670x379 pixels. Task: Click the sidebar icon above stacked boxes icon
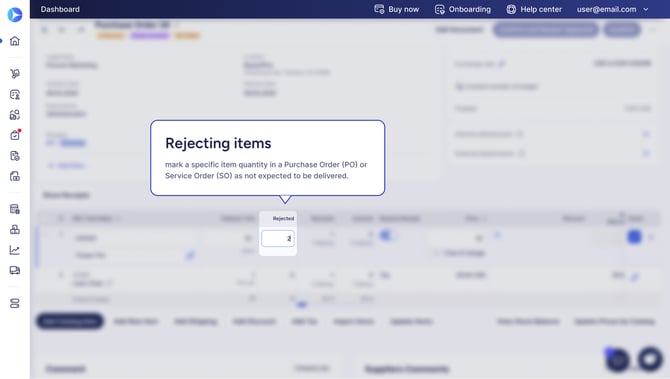tap(15, 209)
